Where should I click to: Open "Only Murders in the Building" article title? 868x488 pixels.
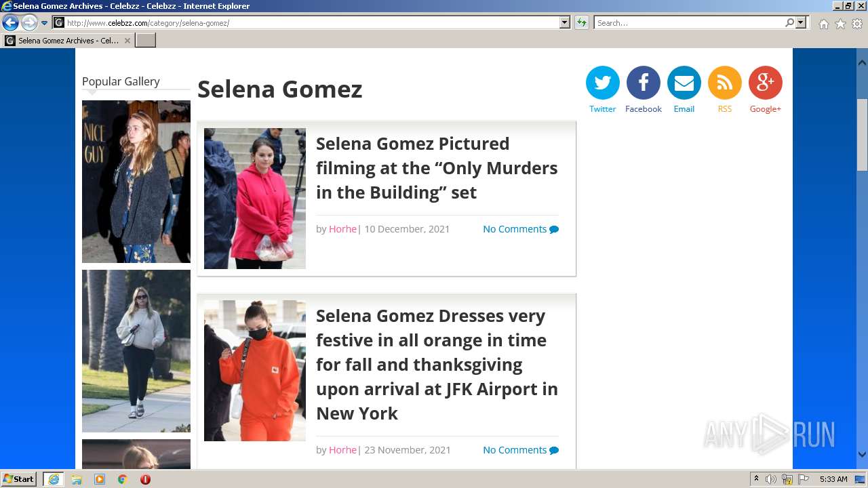[x=437, y=168]
